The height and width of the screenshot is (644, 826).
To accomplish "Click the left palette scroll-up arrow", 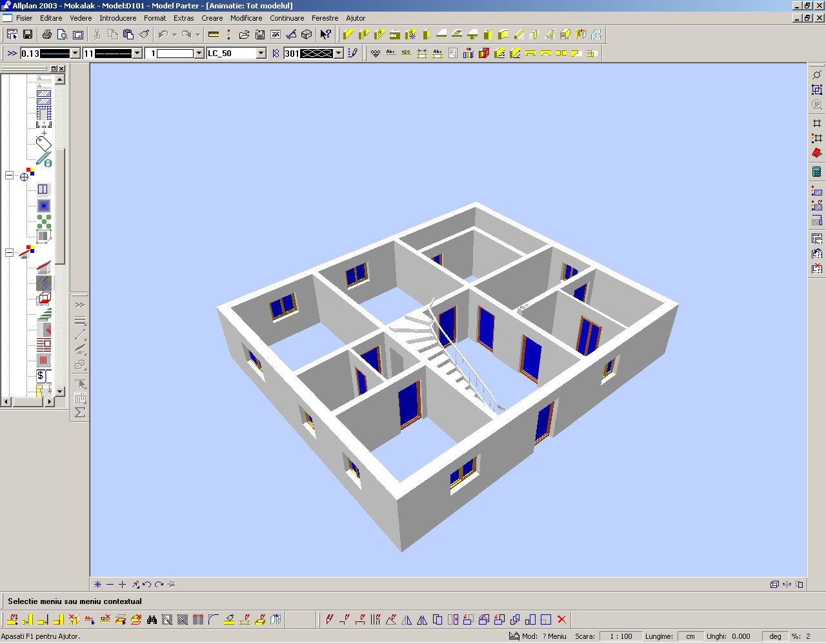I will (60, 79).
